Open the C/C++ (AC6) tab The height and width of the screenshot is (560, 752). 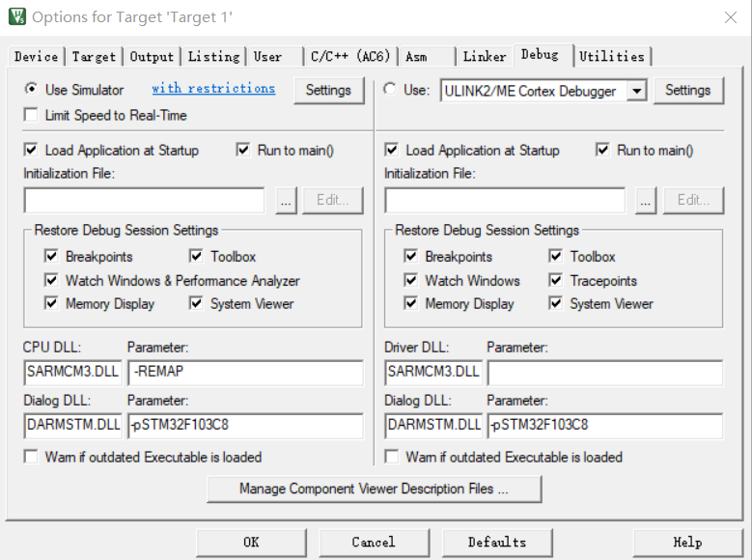tap(350, 57)
